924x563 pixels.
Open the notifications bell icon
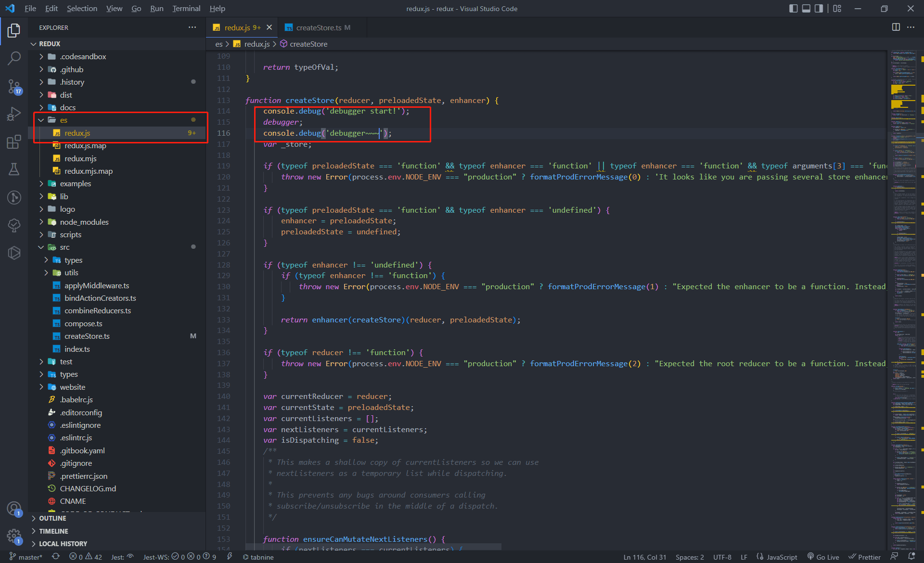pyautogui.click(x=911, y=557)
